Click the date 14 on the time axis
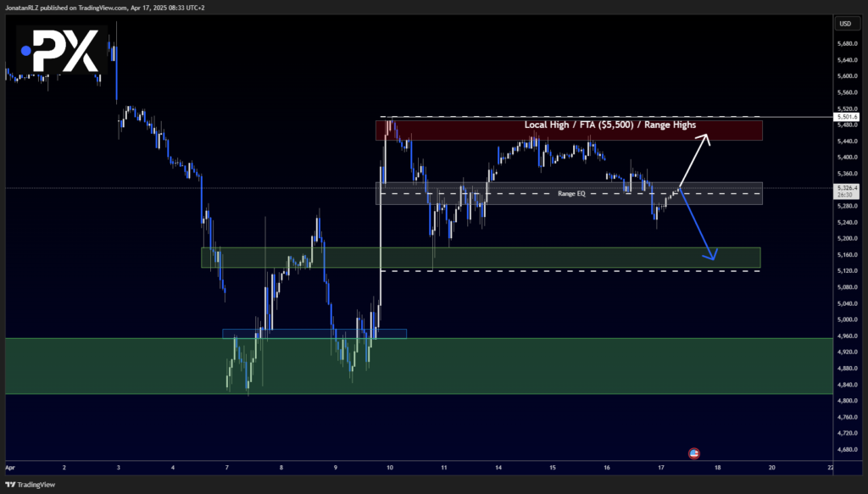The width and height of the screenshot is (868, 494). 498,468
